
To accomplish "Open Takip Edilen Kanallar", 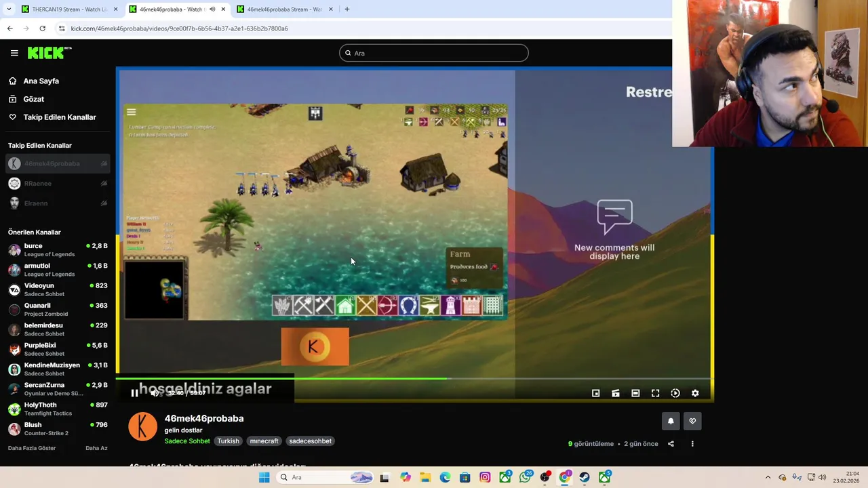I will [x=60, y=117].
